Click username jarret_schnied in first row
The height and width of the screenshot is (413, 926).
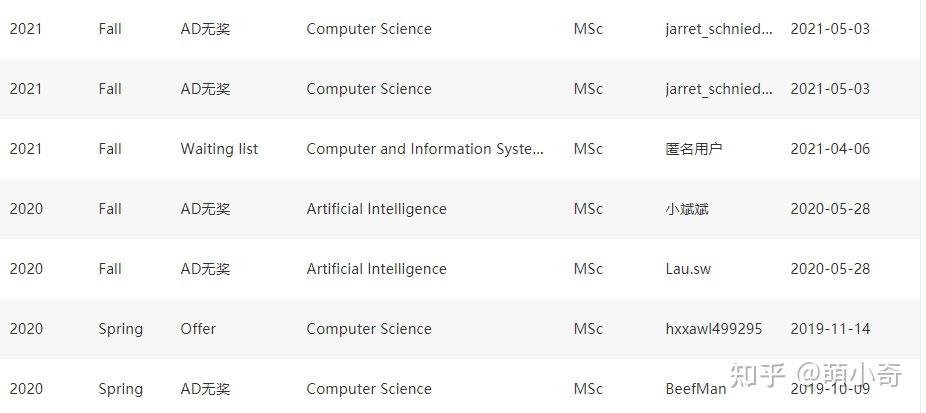coord(719,29)
